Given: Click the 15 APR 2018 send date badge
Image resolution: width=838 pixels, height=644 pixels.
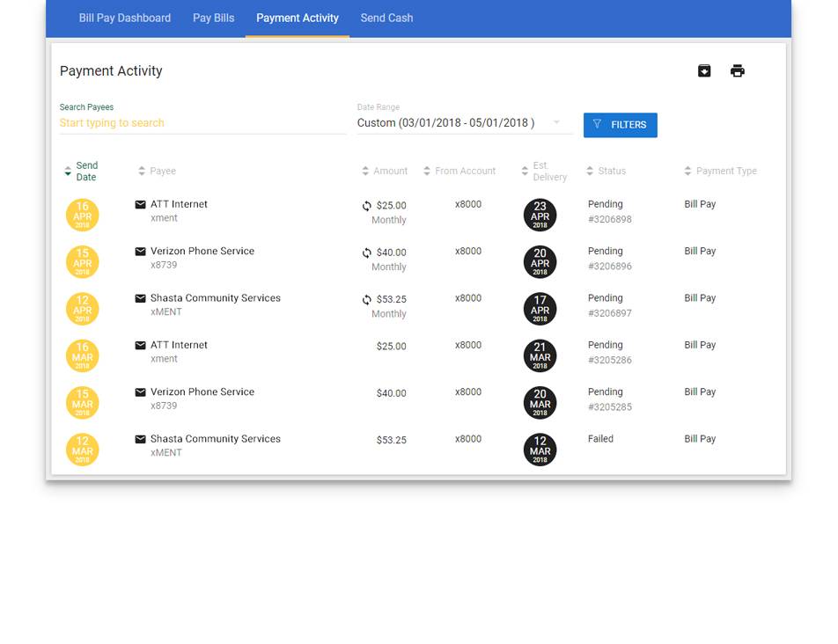Looking at the screenshot, I should pyautogui.click(x=83, y=261).
